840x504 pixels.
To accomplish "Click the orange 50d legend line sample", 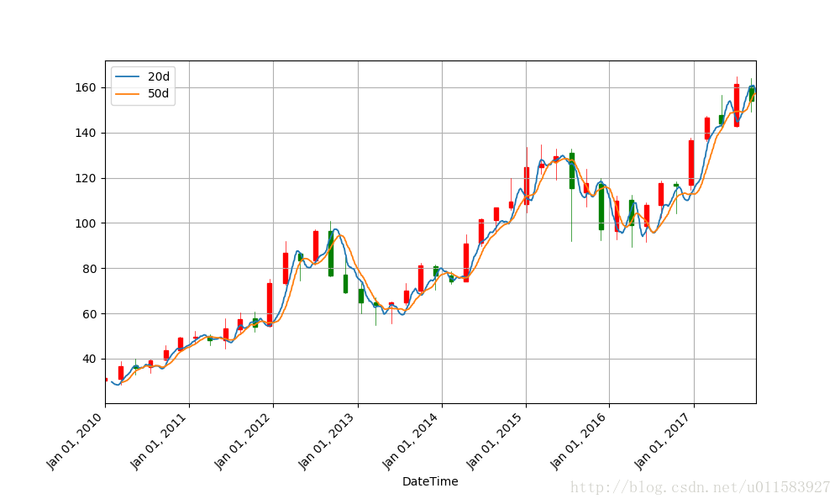I will coord(128,94).
